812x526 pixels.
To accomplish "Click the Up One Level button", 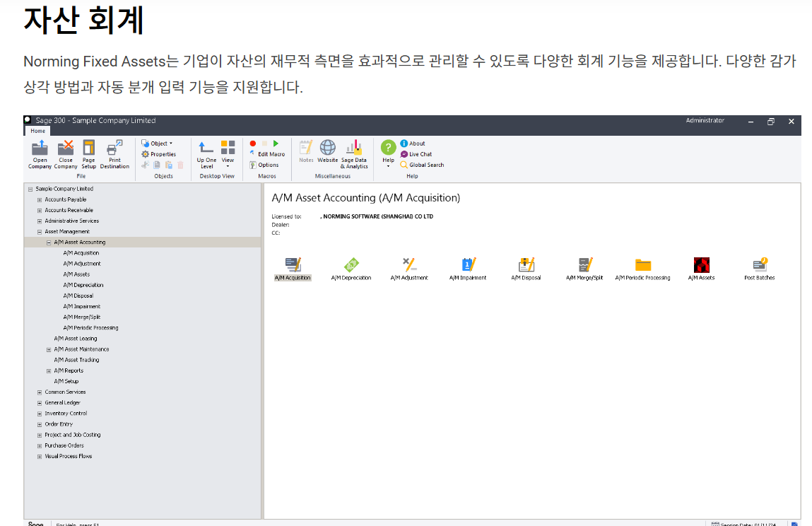I will coord(206,154).
